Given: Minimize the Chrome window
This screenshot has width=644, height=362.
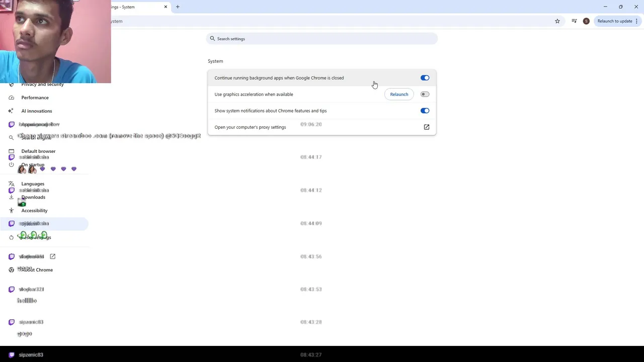Looking at the screenshot, I should tap(605, 7).
